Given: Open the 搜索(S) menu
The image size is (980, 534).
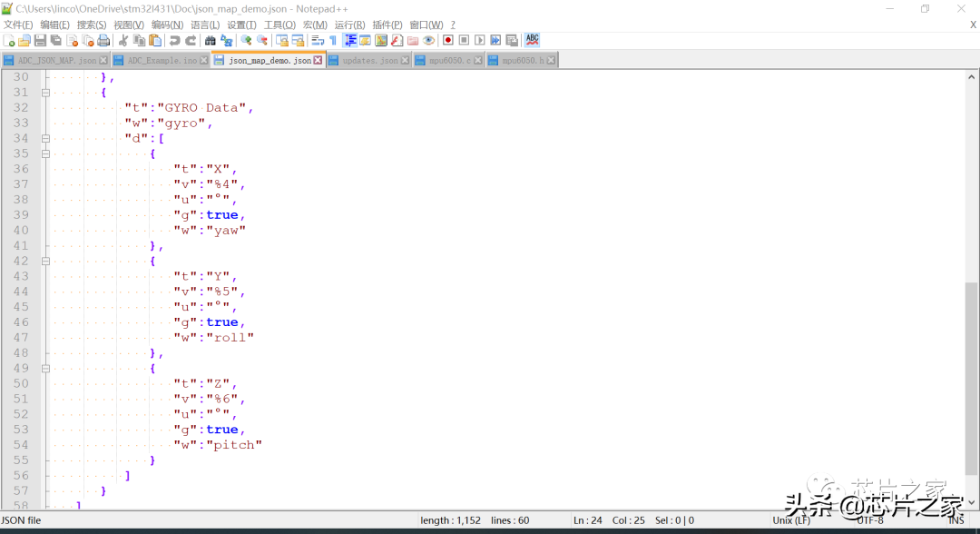Looking at the screenshot, I should click(92, 25).
